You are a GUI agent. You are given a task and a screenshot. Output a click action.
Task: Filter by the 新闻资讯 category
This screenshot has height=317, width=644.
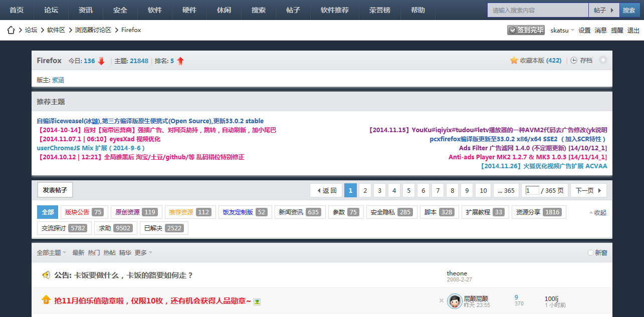(x=300, y=212)
